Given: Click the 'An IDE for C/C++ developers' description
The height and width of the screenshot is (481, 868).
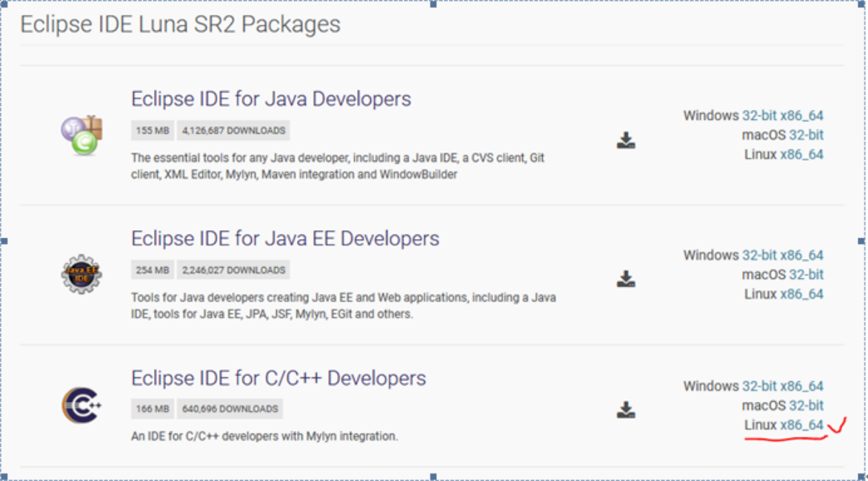Looking at the screenshot, I should click(x=264, y=436).
